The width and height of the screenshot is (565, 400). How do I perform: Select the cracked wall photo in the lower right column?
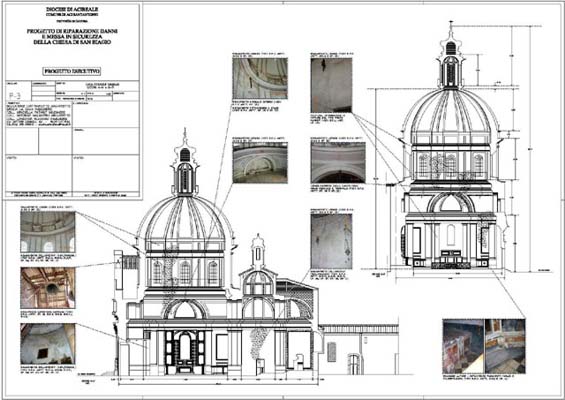point(331,241)
